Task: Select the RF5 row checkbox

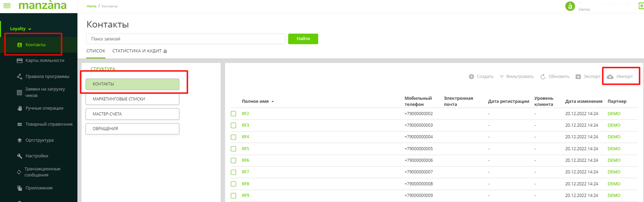Action: [233, 148]
